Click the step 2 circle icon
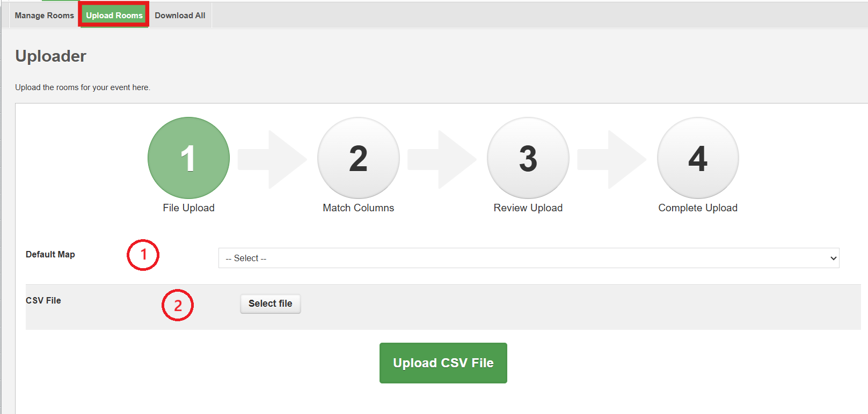Image resolution: width=868 pixels, height=414 pixels. point(358,158)
